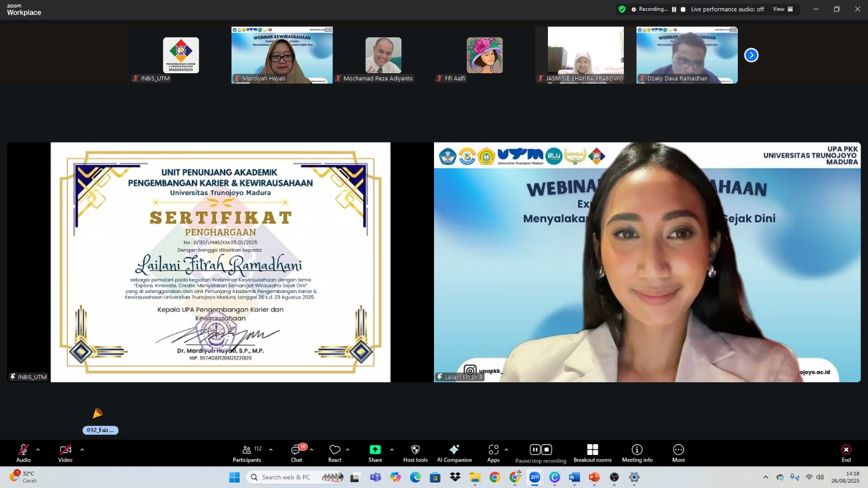Viewport: 868px width, 488px height.
Task: Open the AI Companion panel
Action: pyautogui.click(x=454, y=453)
